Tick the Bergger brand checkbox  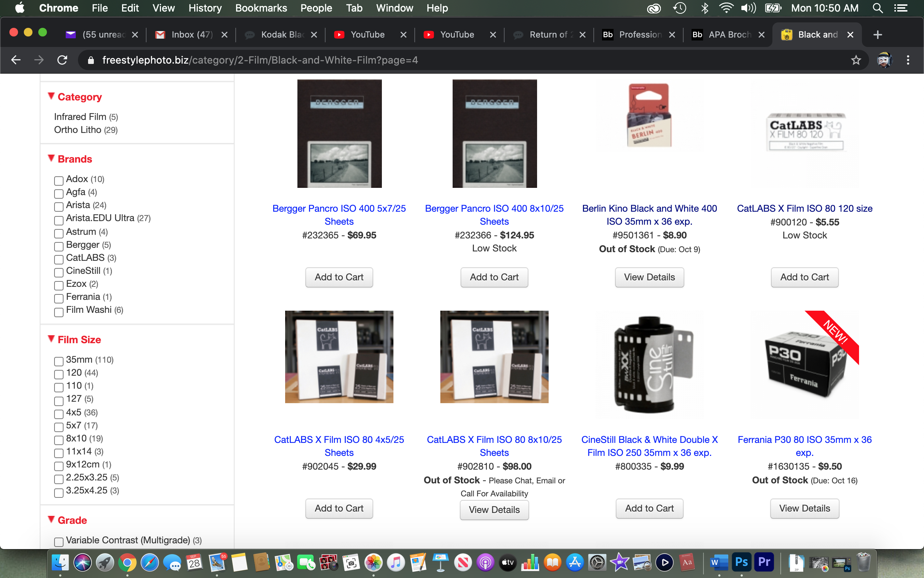coord(58,246)
